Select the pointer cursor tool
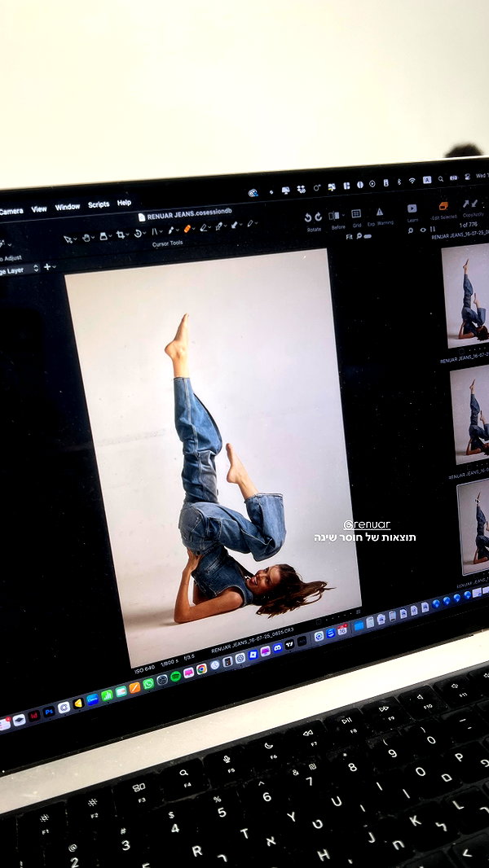This screenshot has height=868, width=489. point(68,239)
